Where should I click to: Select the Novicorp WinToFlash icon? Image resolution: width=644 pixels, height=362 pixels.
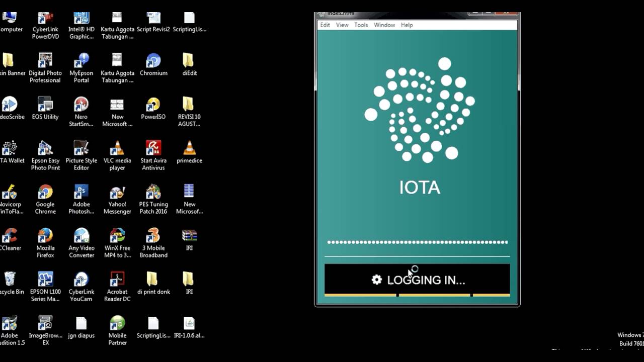(x=10, y=199)
